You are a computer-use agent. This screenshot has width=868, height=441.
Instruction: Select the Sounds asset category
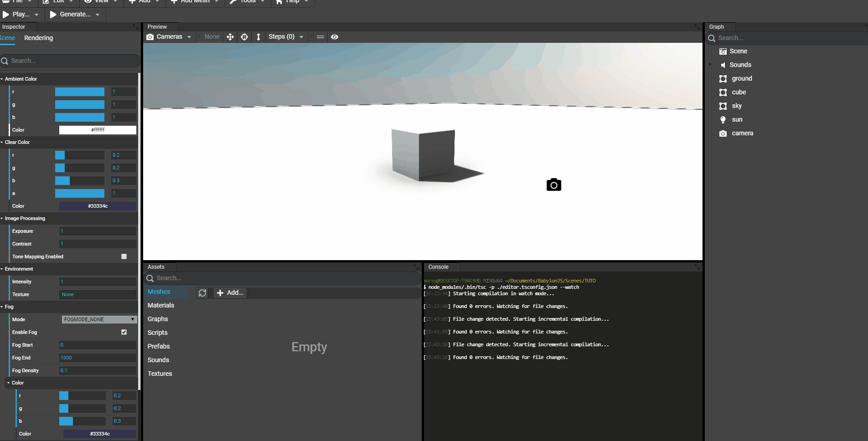coord(158,360)
